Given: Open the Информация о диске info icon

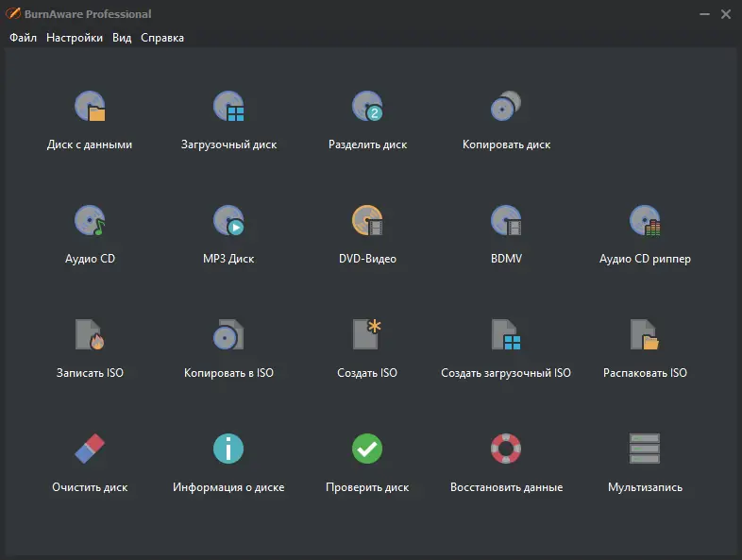Looking at the screenshot, I should pyautogui.click(x=228, y=449).
